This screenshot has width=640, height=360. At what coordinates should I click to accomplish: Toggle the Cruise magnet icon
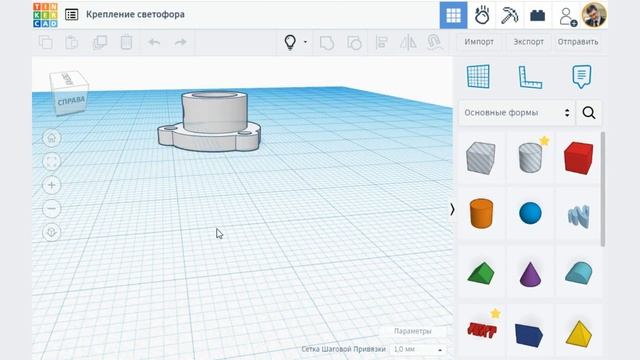435,42
